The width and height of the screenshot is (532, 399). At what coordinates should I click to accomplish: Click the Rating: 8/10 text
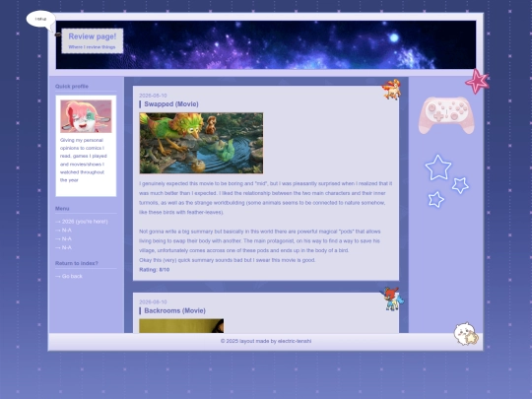[155, 270]
